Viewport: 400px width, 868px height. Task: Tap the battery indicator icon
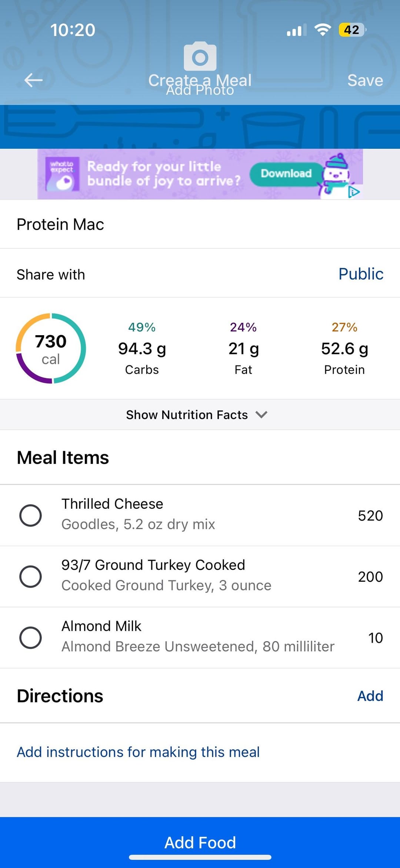point(352,30)
